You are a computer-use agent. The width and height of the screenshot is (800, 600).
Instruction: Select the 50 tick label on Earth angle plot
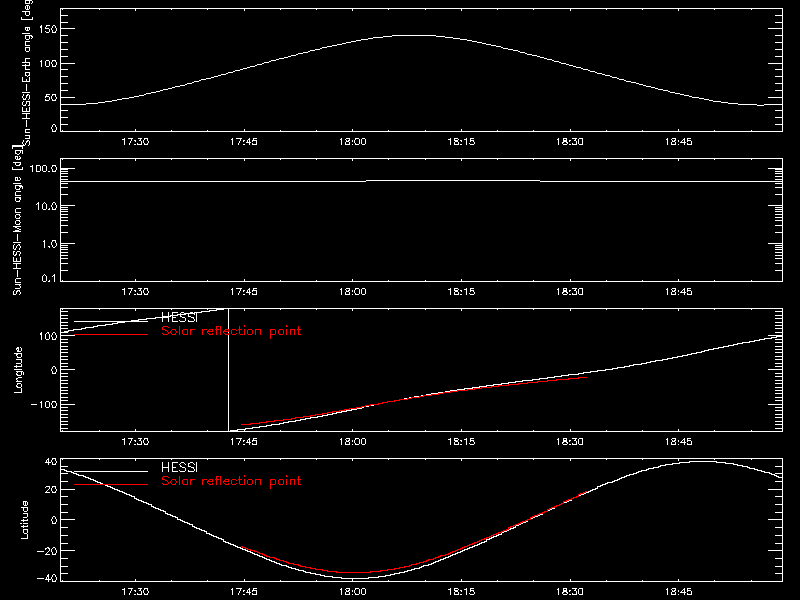click(x=51, y=97)
